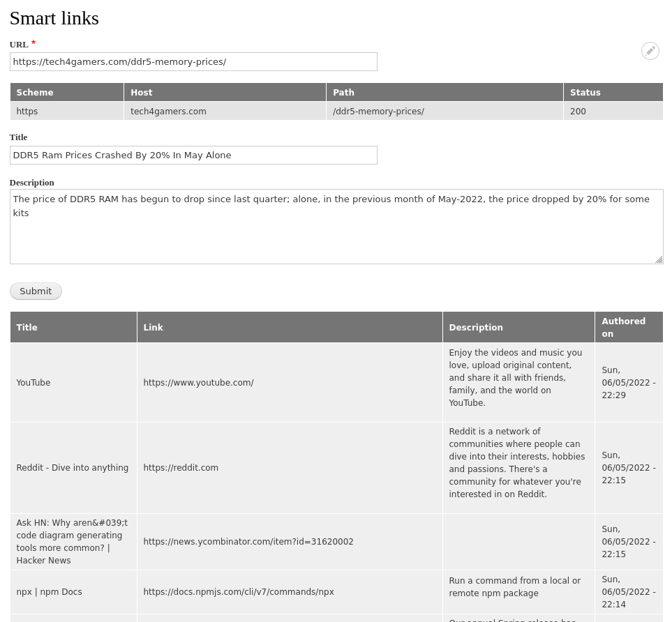672x622 pixels.
Task: Click the 200 status value
Action: coord(578,111)
